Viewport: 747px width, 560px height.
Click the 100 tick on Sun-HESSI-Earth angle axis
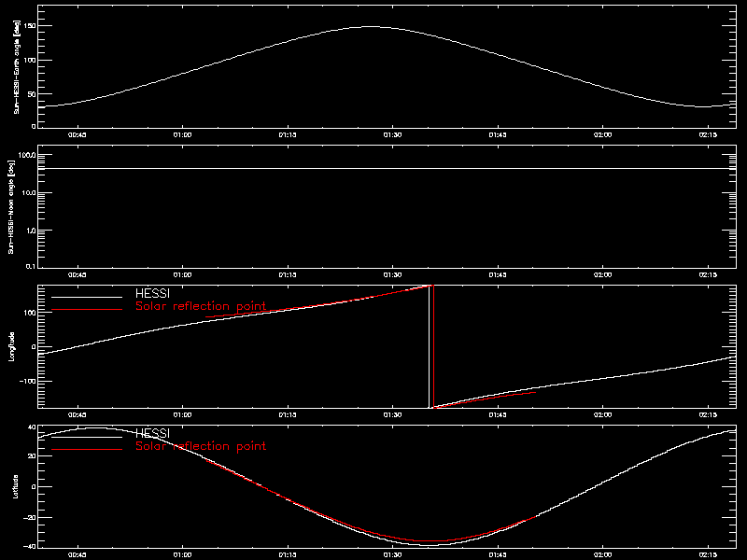click(x=30, y=60)
